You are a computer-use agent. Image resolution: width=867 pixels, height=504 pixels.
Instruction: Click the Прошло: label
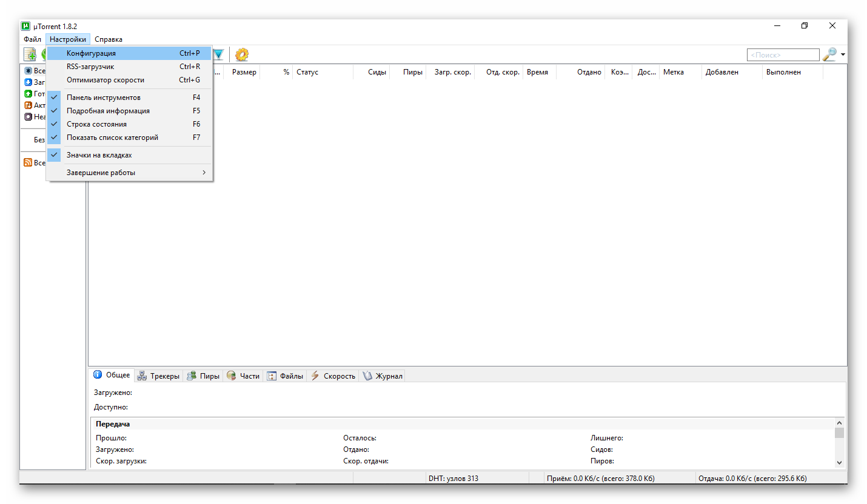pyautogui.click(x=111, y=438)
